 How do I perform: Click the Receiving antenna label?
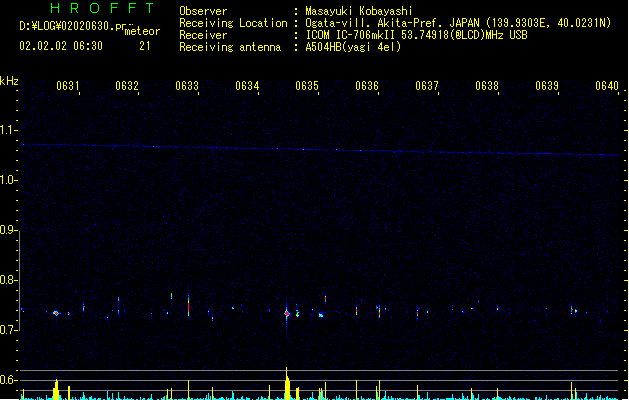point(230,47)
